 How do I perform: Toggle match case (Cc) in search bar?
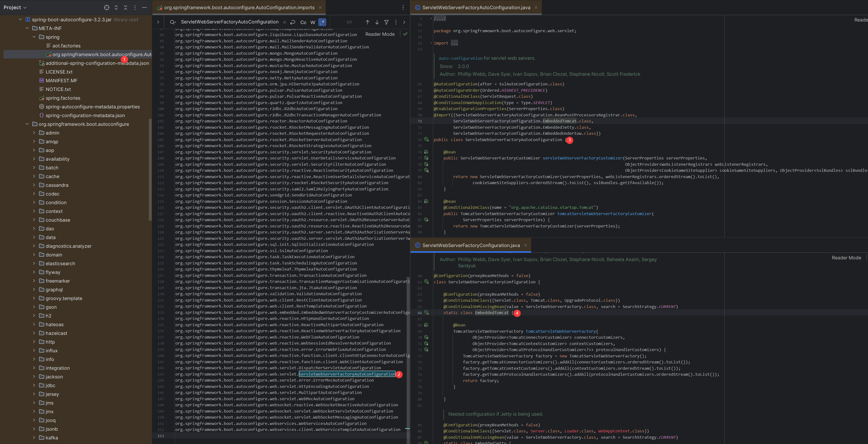coord(303,22)
